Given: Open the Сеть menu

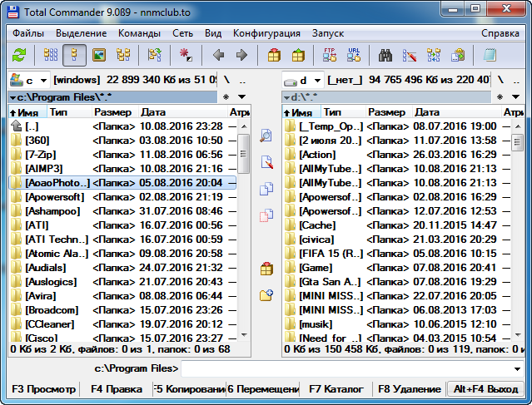Looking at the screenshot, I should point(182,33).
